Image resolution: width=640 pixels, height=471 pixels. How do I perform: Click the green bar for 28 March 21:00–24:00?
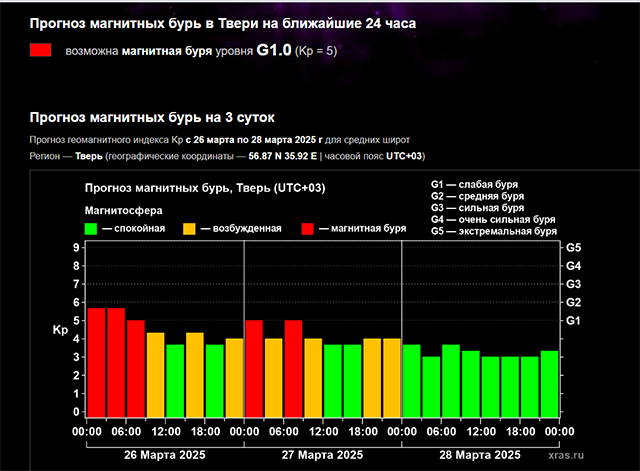pos(550,384)
